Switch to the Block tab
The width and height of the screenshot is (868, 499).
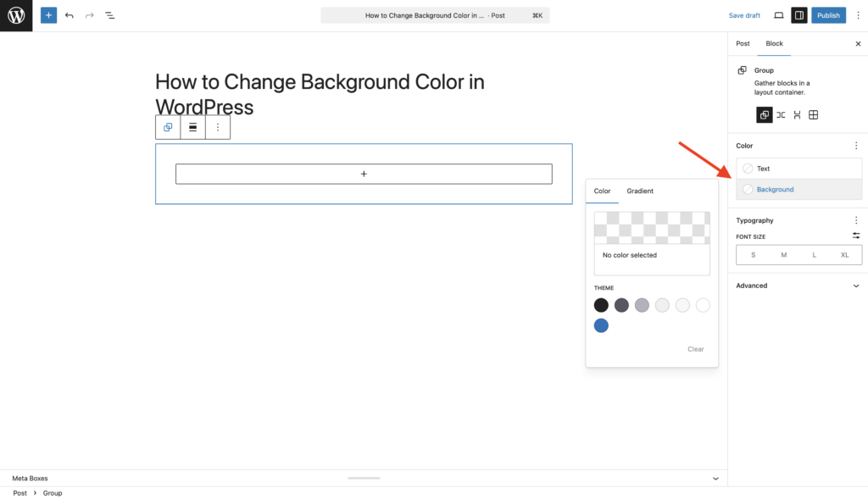(x=774, y=44)
